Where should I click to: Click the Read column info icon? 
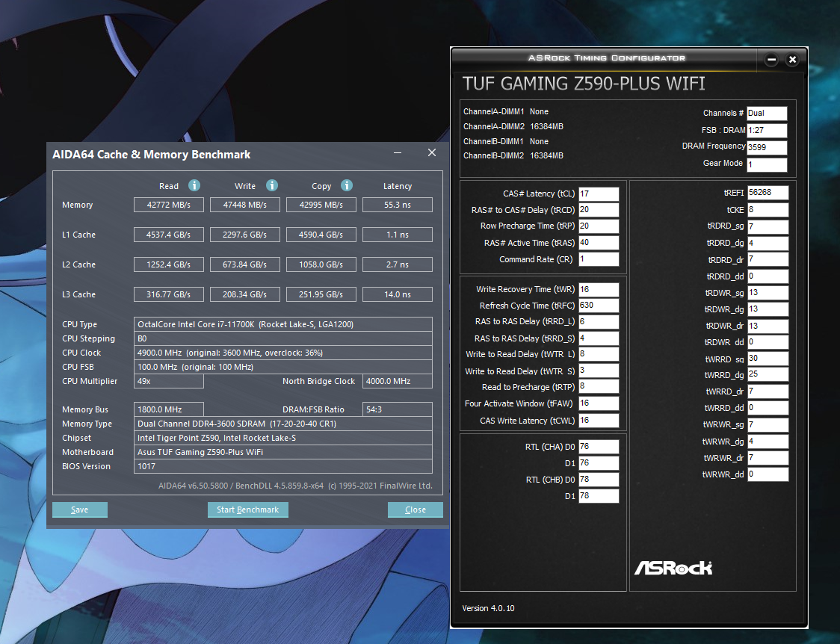(194, 185)
